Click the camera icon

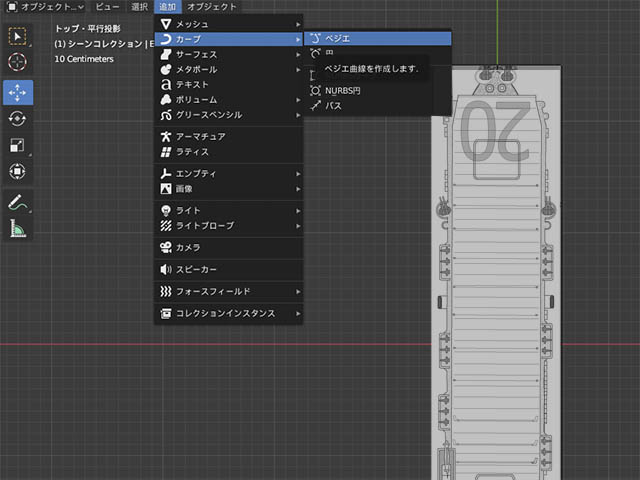pyautogui.click(x=166, y=247)
